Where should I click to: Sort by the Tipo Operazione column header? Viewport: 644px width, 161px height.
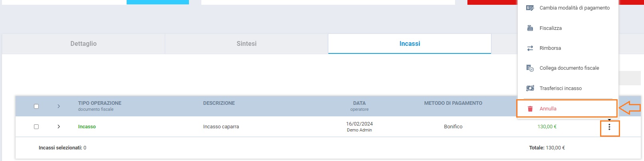(100, 103)
